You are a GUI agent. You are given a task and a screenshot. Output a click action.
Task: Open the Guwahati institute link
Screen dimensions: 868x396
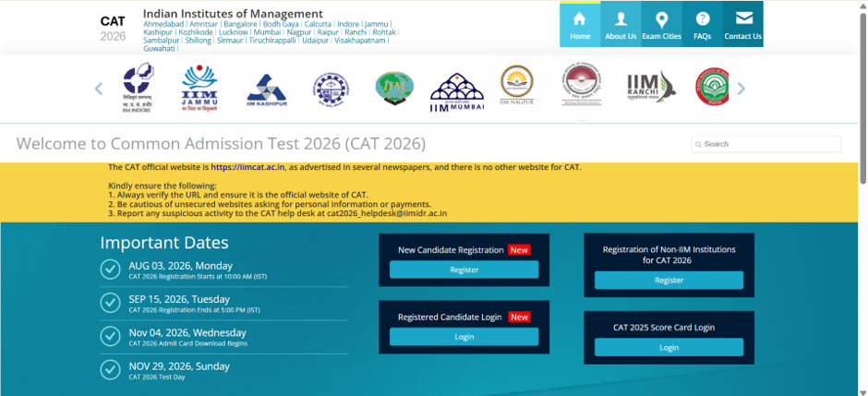point(159,49)
